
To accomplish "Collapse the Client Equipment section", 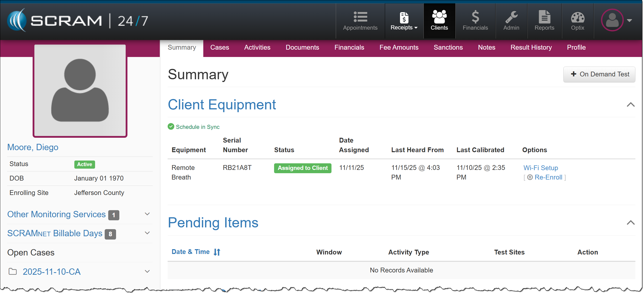I will click(x=630, y=105).
